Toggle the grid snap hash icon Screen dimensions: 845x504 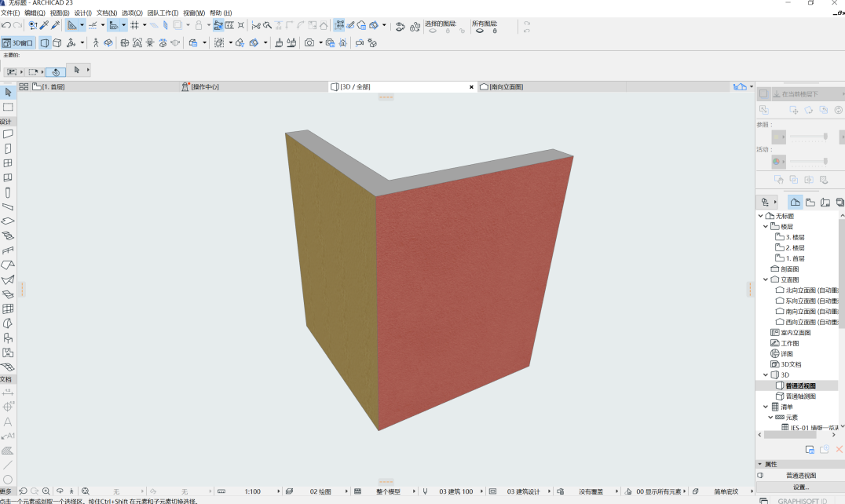[135, 25]
